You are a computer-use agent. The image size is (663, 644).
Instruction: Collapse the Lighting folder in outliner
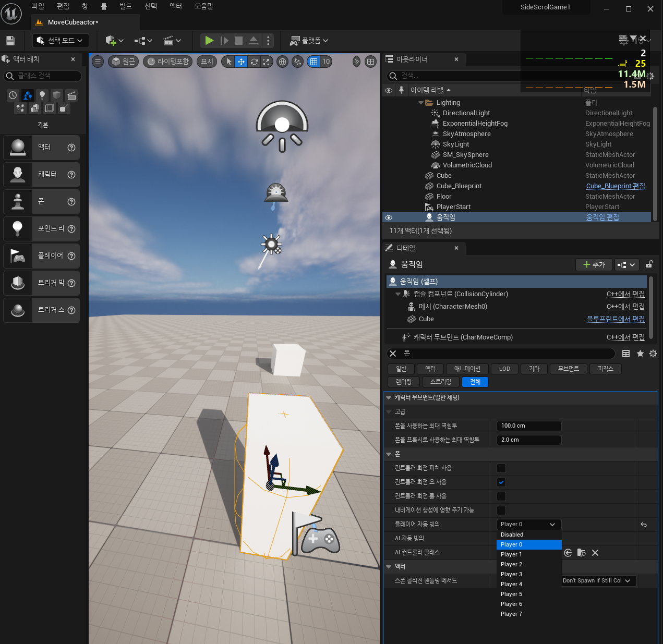point(421,103)
